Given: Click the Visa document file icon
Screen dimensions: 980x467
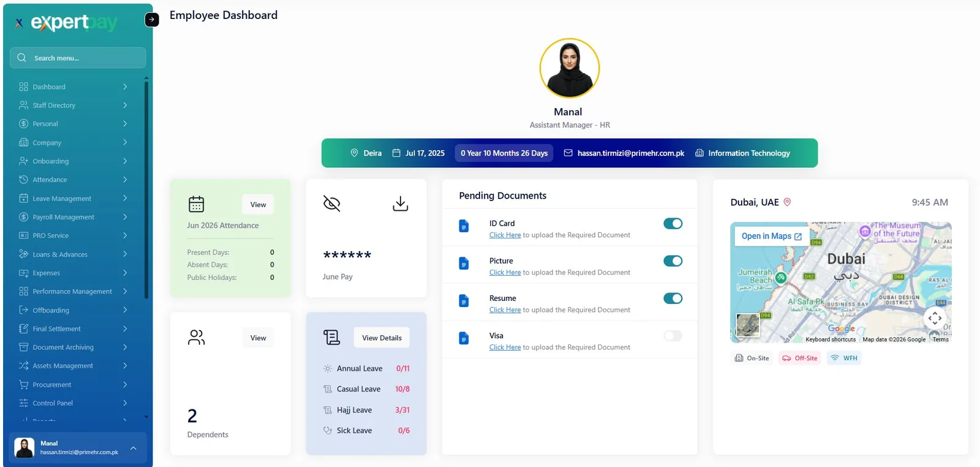Looking at the screenshot, I should click(464, 338).
